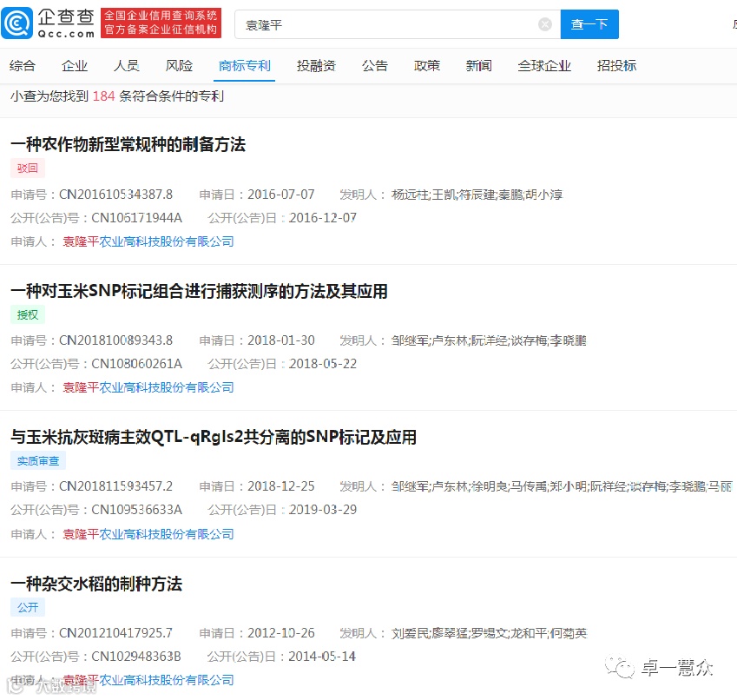Click the 184 result count number

(103, 96)
